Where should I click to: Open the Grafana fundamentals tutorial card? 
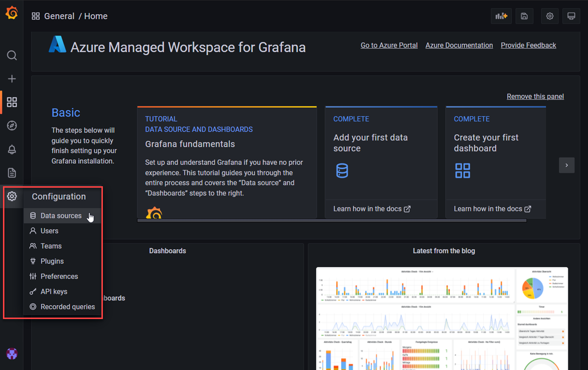pos(227,162)
